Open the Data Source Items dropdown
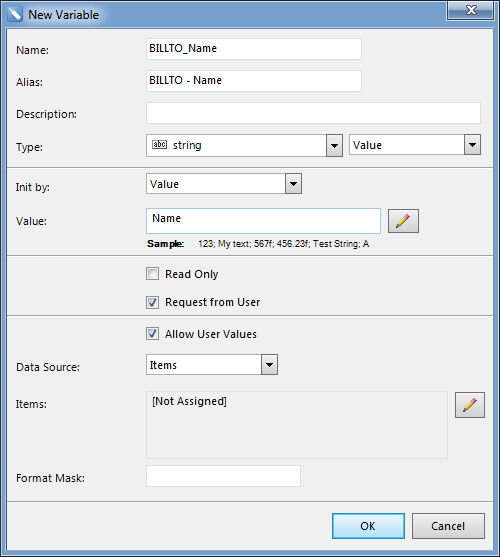 pos(269,364)
